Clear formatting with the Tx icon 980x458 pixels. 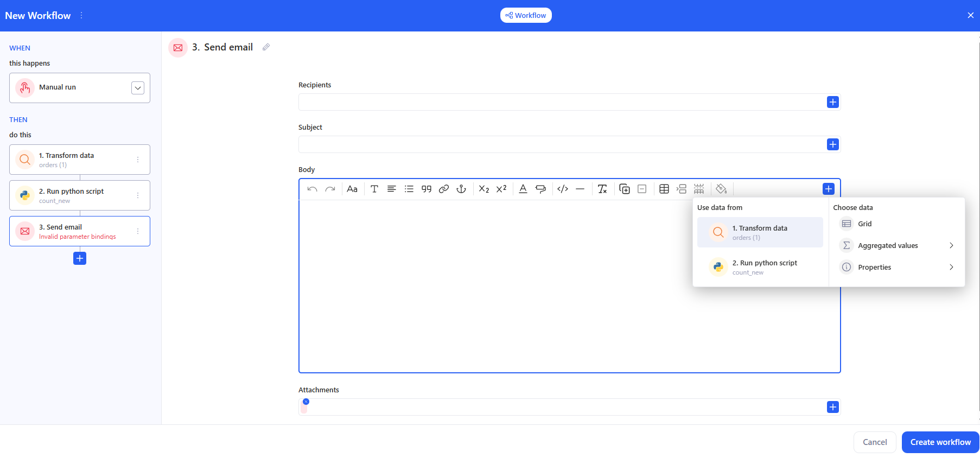pos(602,189)
